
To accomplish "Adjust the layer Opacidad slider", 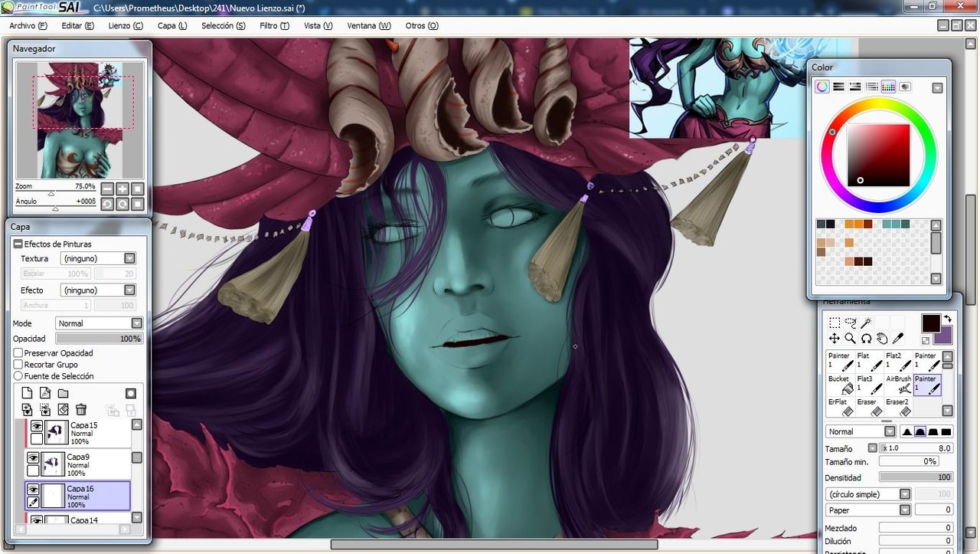I will (100, 339).
